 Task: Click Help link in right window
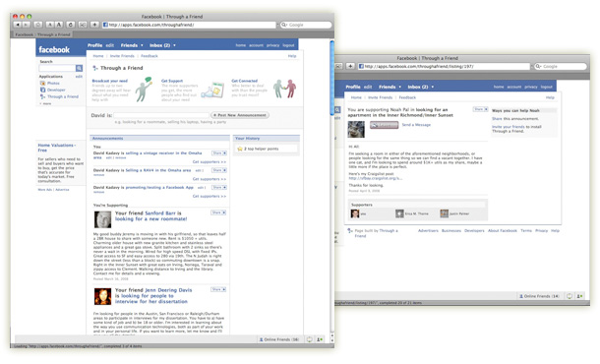coord(550,97)
